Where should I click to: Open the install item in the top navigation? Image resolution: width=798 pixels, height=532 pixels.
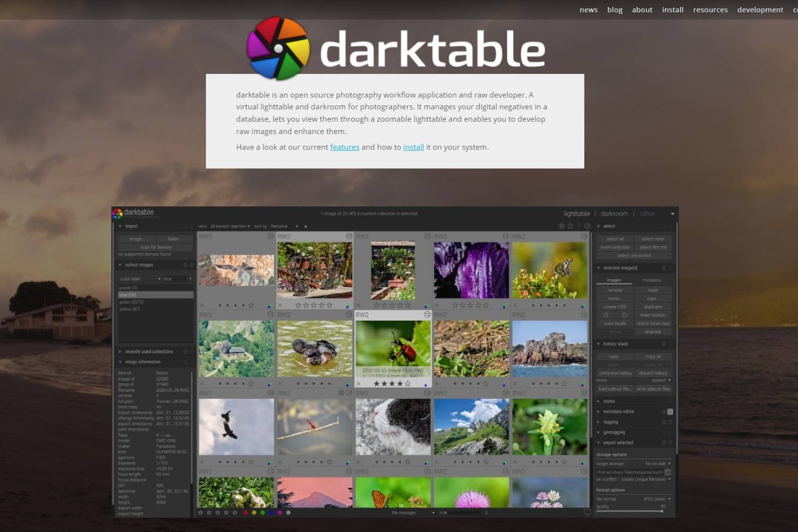tap(672, 10)
